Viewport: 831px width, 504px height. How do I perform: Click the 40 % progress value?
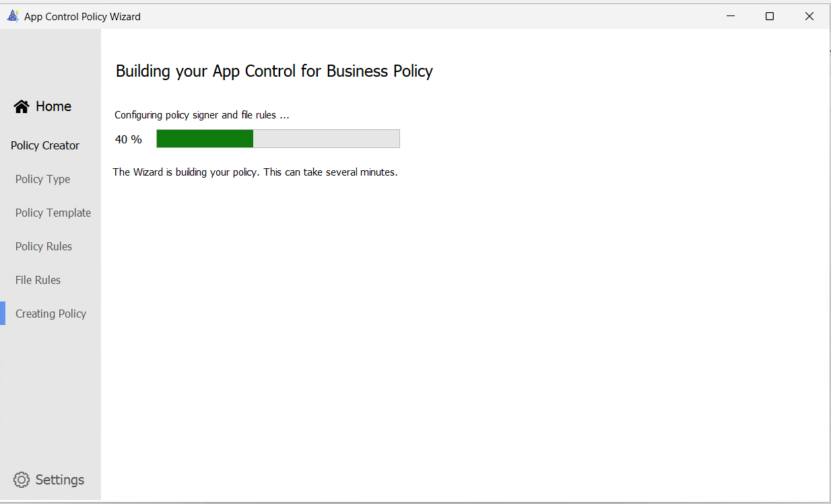pyautogui.click(x=129, y=139)
